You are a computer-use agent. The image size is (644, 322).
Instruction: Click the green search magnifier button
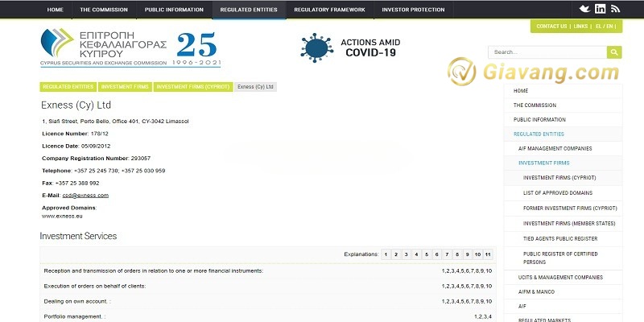(614, 52)
